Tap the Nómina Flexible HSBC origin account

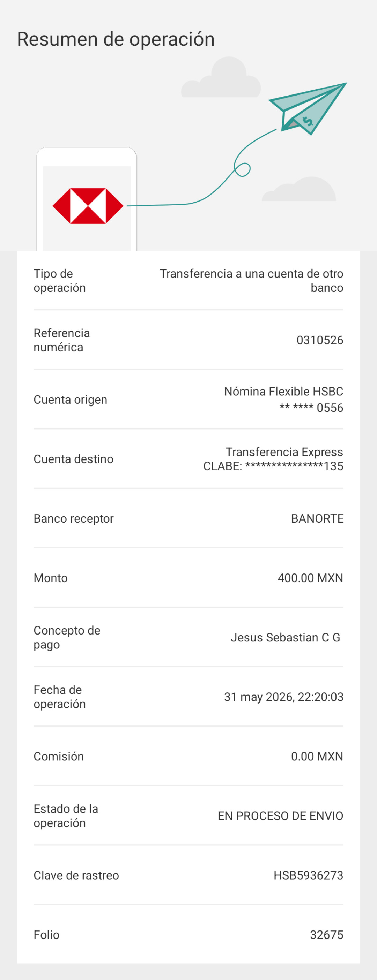(x=284, y=391)
